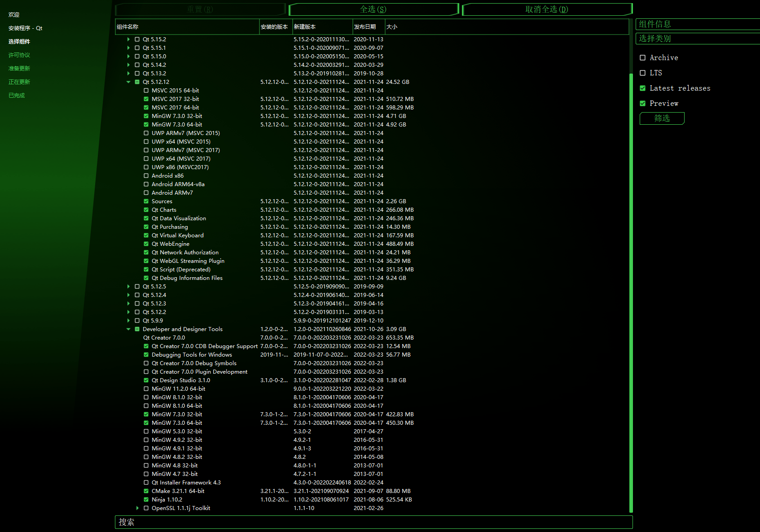Image resolution: width=760 pixels, height=532 pixels.
Task: Sort by the 组件名称 column header
Action: tap(187, 27)
